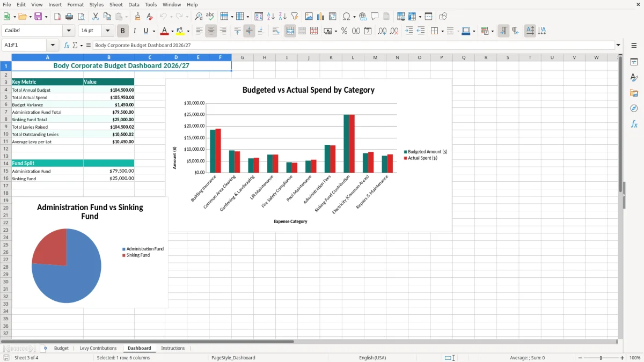This screenshot has height=362, width=644.
Task: Toggle Merge and Center Cells
Action: click(290, 31)
